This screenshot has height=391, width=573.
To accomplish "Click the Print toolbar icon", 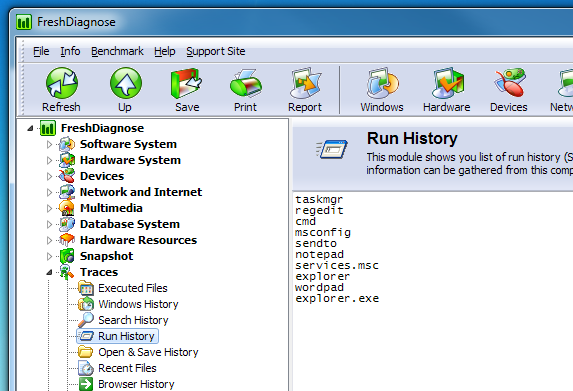I will 246,83.
